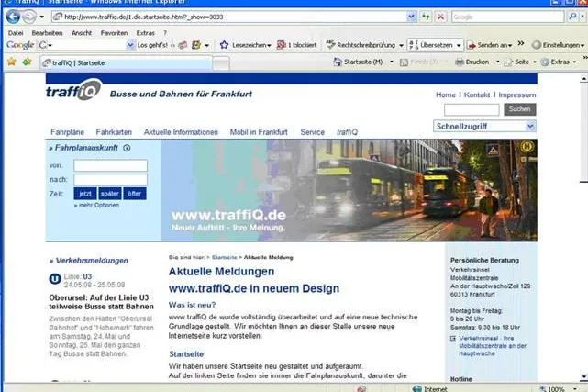This screenshot has height=392, width=588.
Task: Open the Extras menu in menu bar
Action: 146,33
